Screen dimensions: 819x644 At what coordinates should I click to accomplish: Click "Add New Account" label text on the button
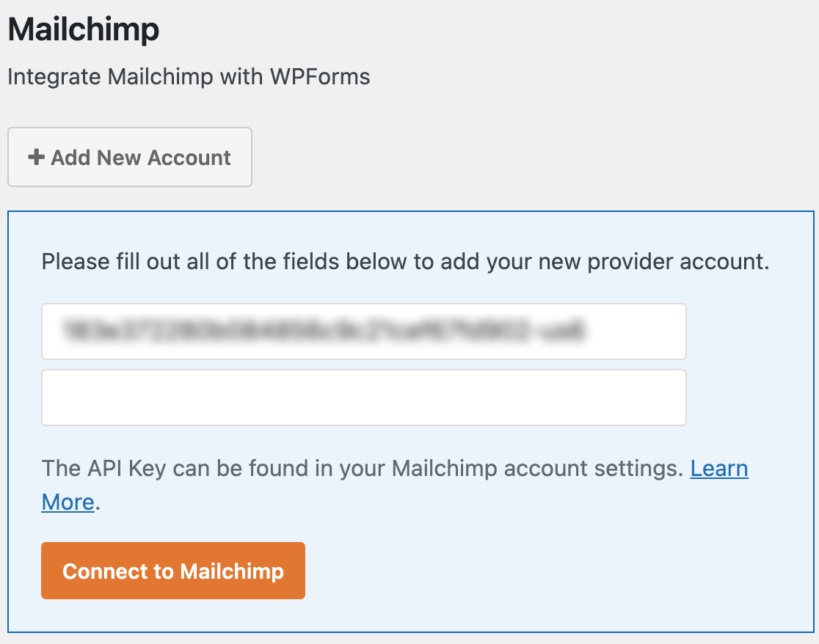141,158
